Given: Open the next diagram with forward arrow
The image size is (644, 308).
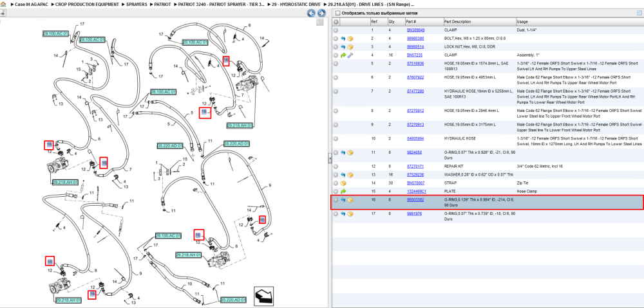Looking at the screenshot, I should pyautogui.click(x=321, y=13).
